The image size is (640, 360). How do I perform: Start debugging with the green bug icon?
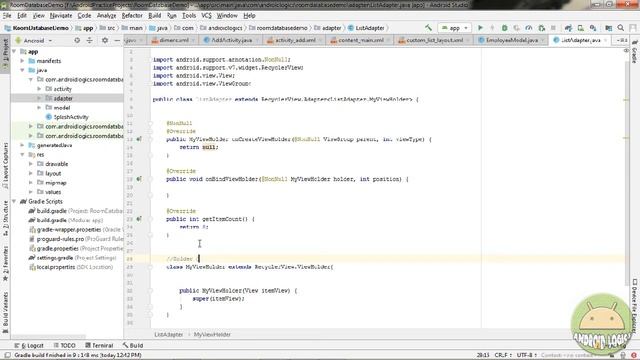tap(504, 28)
